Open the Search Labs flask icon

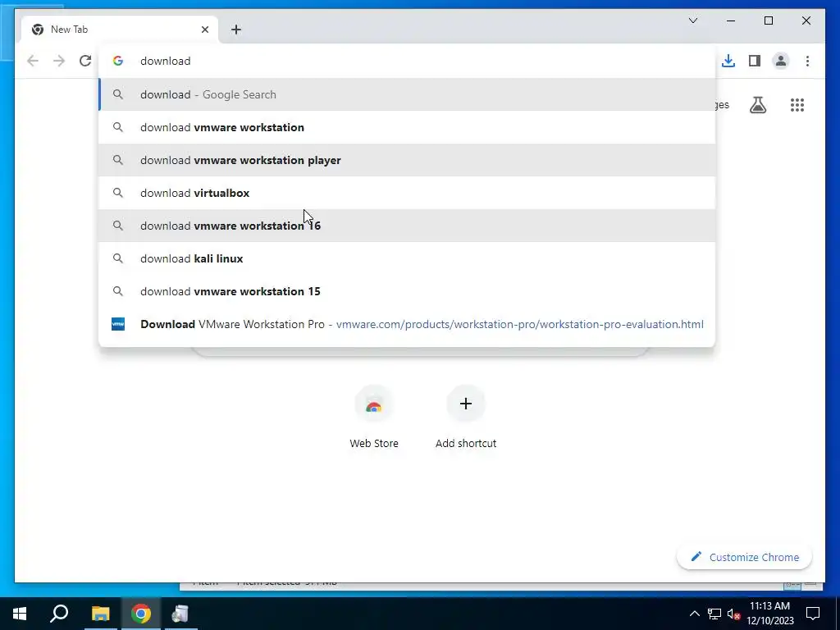pyautogui.click(x=757, y=105)
